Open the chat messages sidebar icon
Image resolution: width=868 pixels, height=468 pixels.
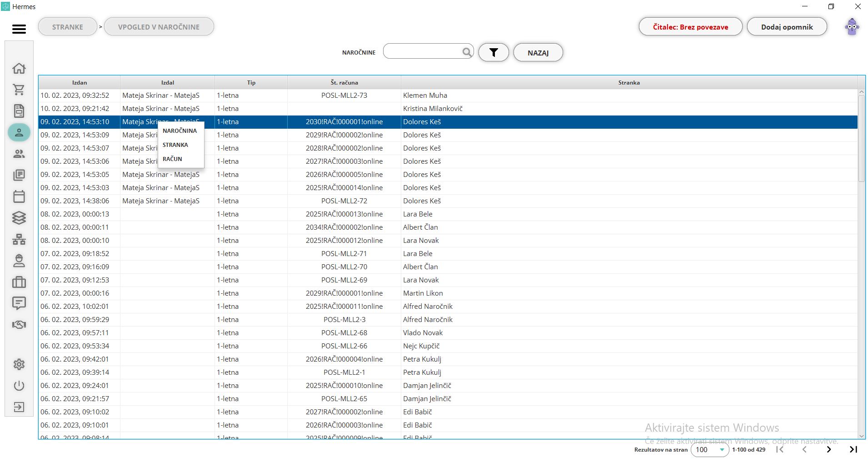[x=19, y=303]
